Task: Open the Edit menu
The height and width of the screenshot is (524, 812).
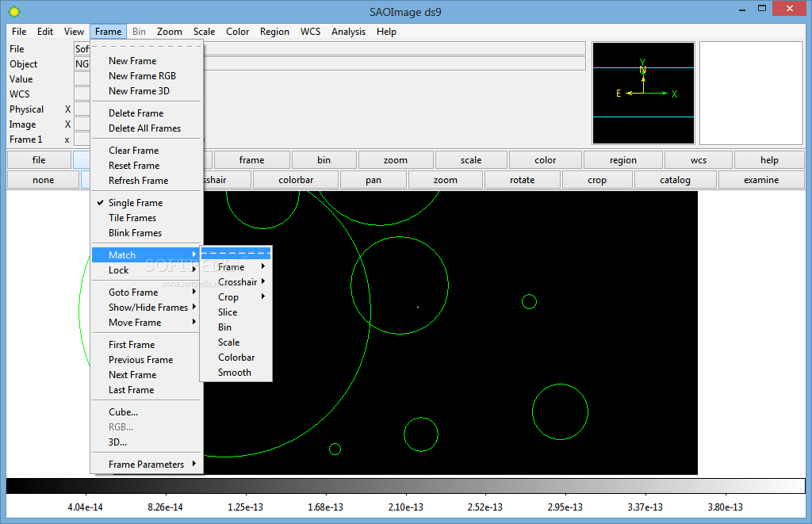Action: [x=45, y=32]
